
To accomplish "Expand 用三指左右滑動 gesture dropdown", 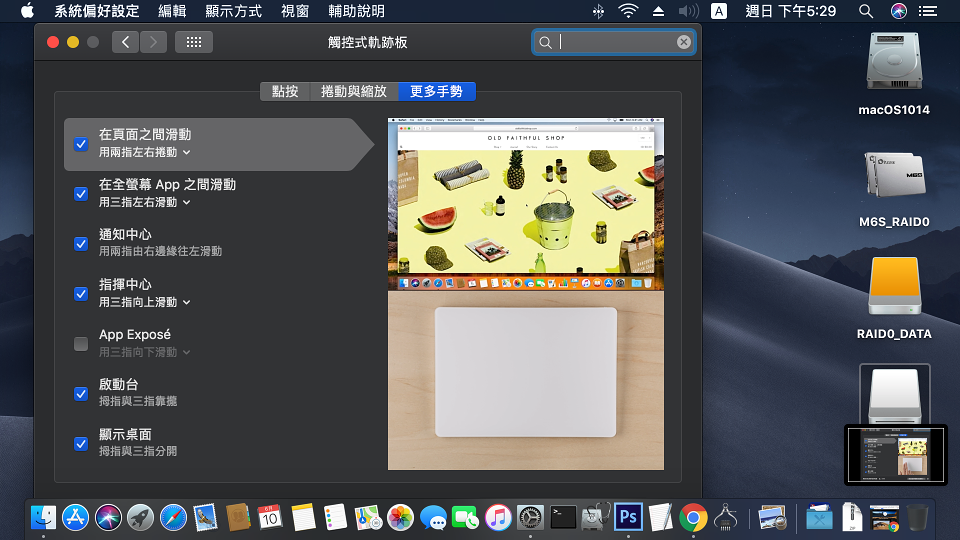I will pos(144,203).
